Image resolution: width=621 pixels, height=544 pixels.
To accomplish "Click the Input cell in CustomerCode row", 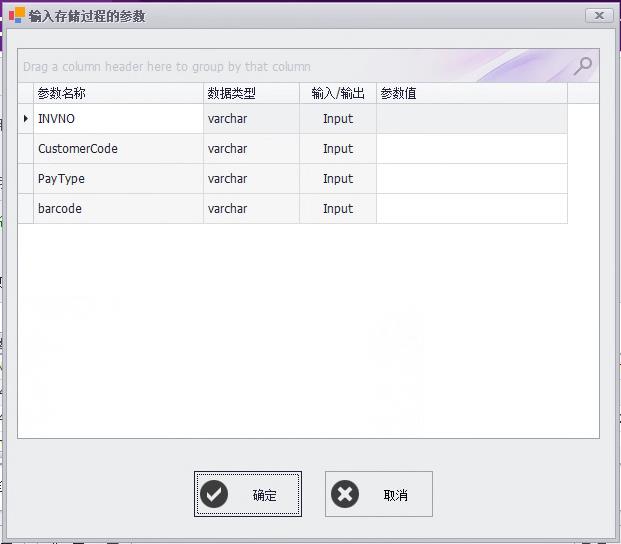I will click(x=338, y=149).
